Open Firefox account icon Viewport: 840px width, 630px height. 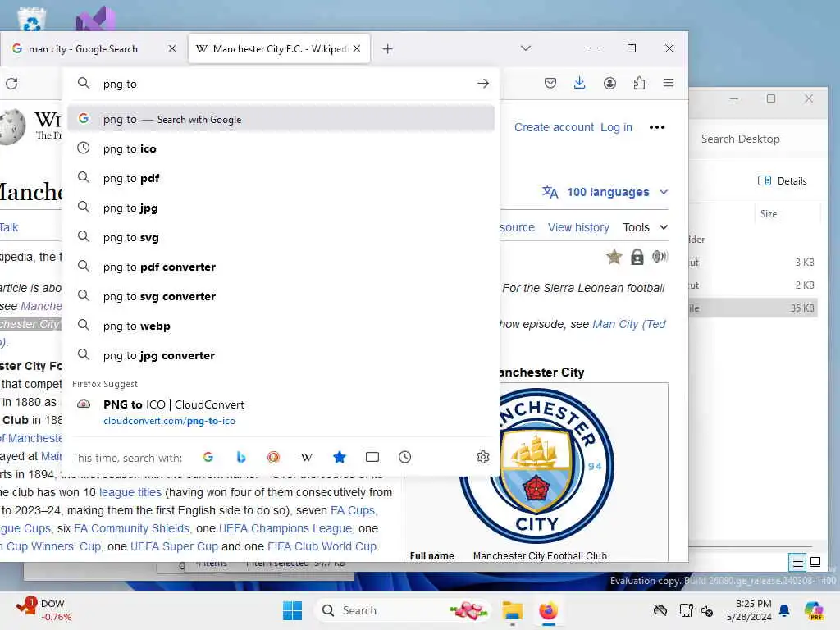(x=609, y=83)
